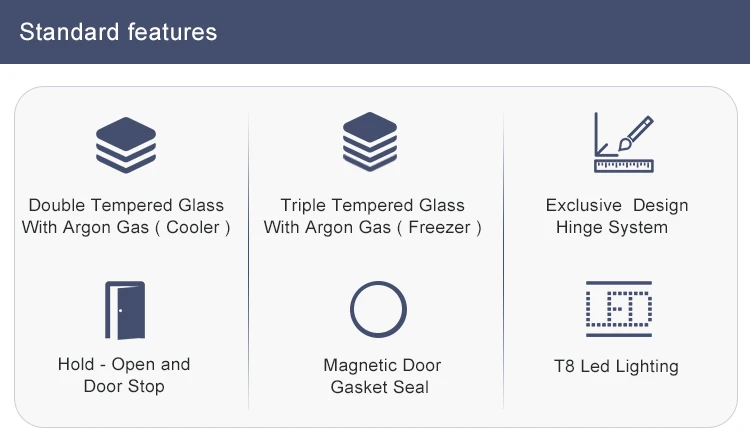Click the circular gasket seal icon
Screen dimensions: 750x446
pos(378,309)
